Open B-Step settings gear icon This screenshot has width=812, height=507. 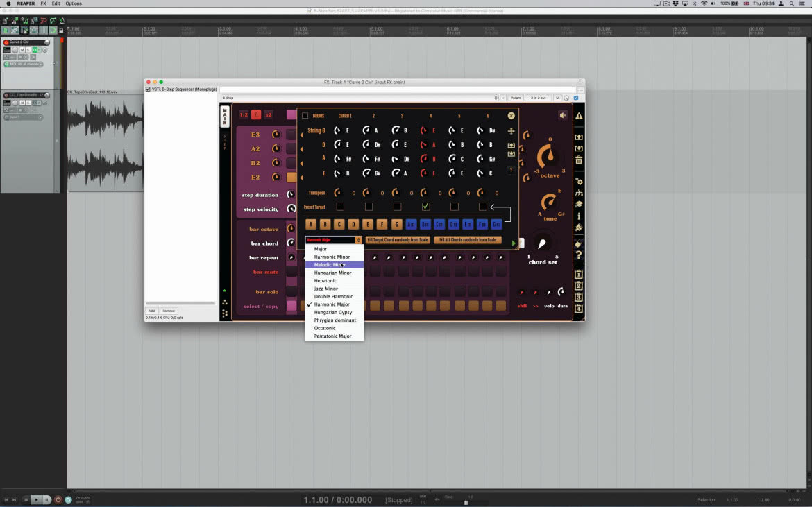[579, 182]
